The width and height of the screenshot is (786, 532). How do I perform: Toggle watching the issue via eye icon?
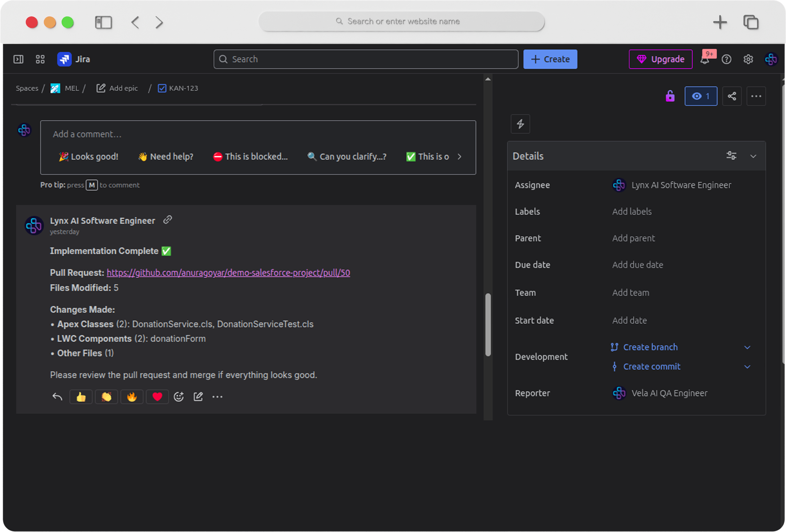coord(701,96)
